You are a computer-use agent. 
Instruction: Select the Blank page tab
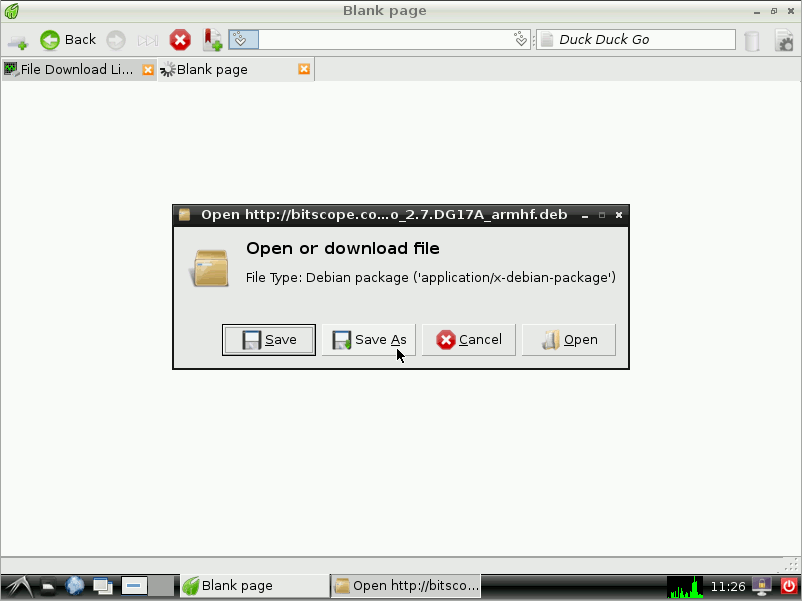tap(225, 70)
